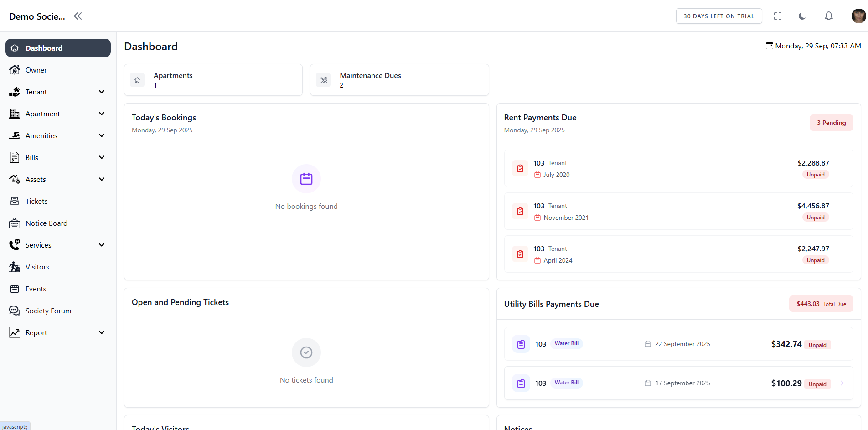Click the Visitors sidebar icon
Image resolution: width=868 pixels, height=430 pixels.
click(x=15, y=267)
